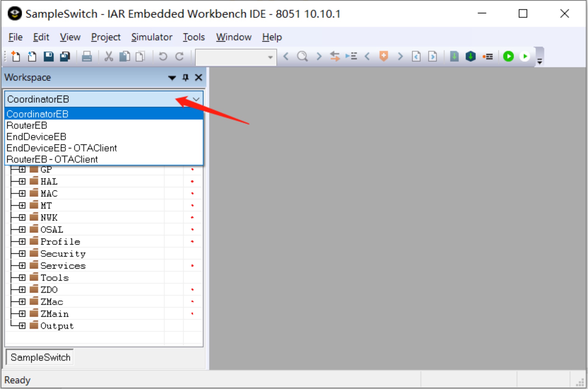Screen dimensions: 588x389
Task: Click the Print icon in toolbar
Action: point(87,57)
